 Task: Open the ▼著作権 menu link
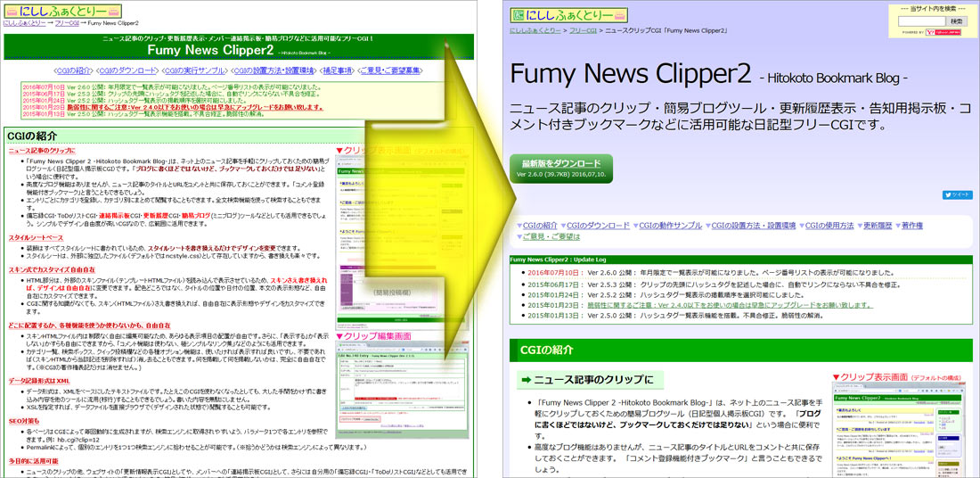909,226
